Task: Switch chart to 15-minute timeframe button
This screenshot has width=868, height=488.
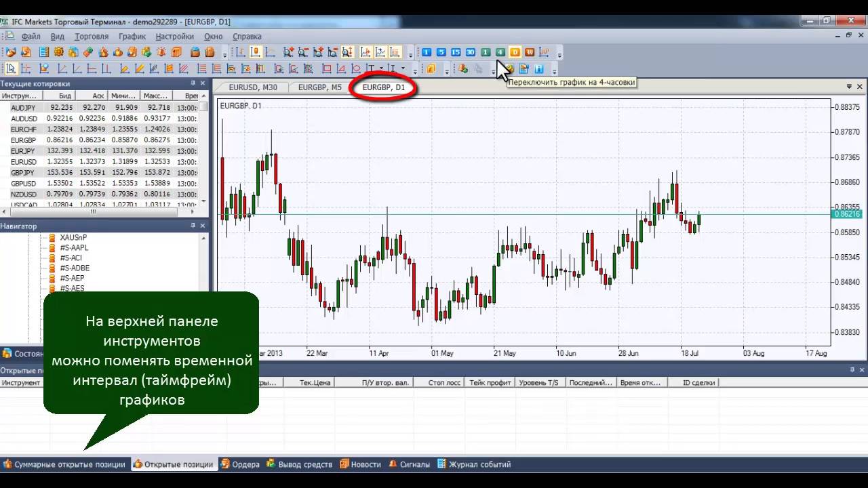Action: (456, 52)
